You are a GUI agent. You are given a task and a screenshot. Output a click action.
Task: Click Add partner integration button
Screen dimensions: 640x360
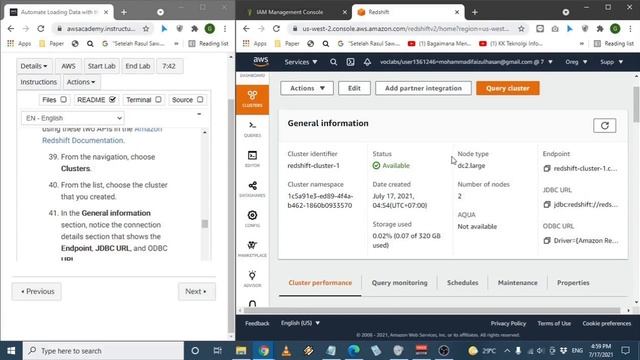click(423, 88)
